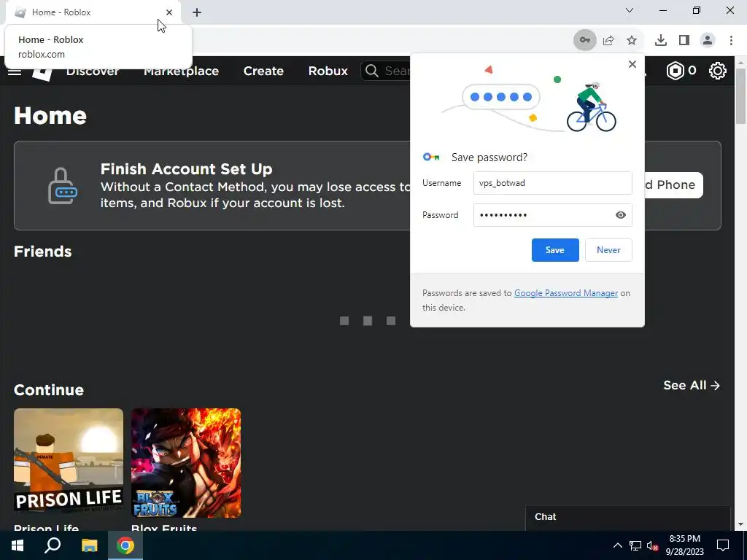This screenshot has height=560, width=747.
Task: Click the muted volume tray icon
Action: pos(653,545)
